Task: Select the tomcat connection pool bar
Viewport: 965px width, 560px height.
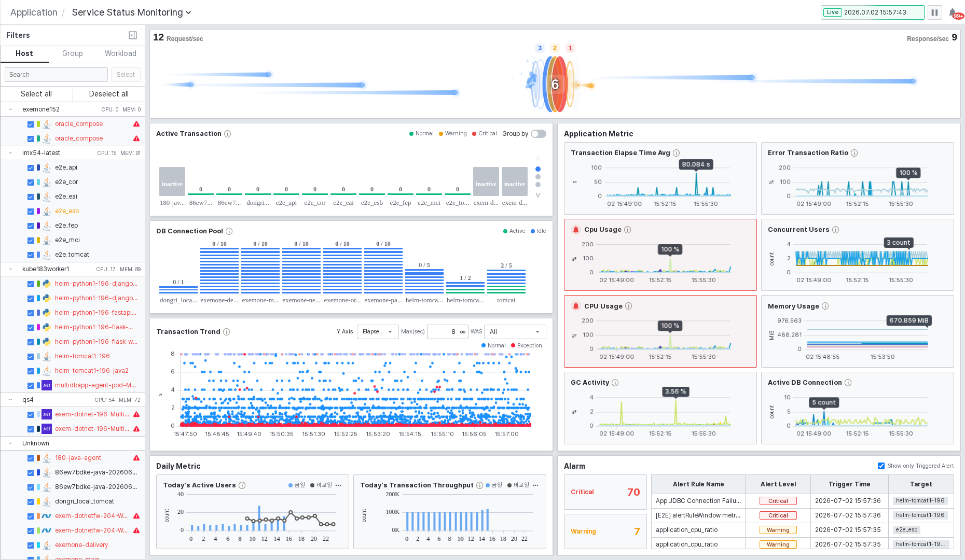Action: [506, 281]
